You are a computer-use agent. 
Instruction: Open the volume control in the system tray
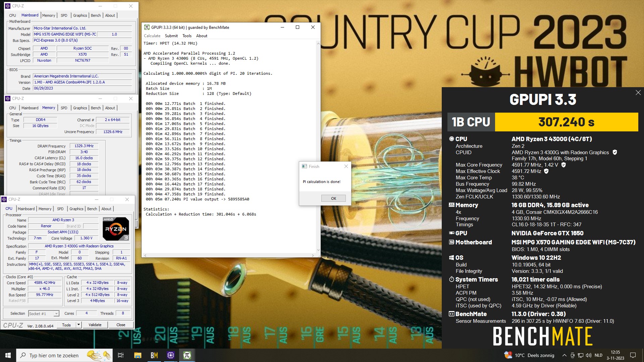[589, 355]
